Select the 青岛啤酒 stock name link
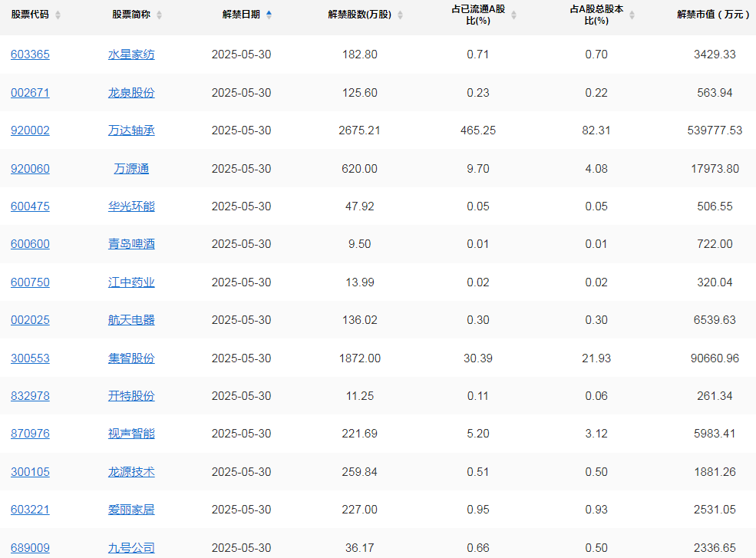Viewport: 756px width, 558px height. coord(131,244)
